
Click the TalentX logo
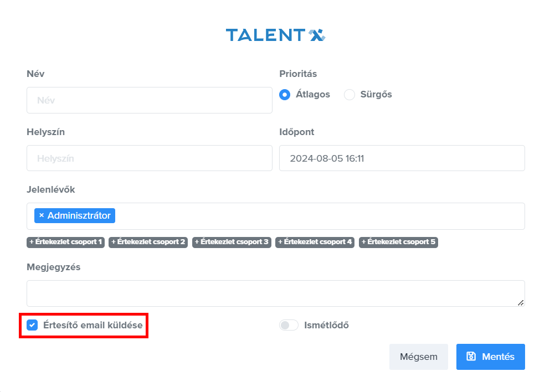tap(275, 35)
